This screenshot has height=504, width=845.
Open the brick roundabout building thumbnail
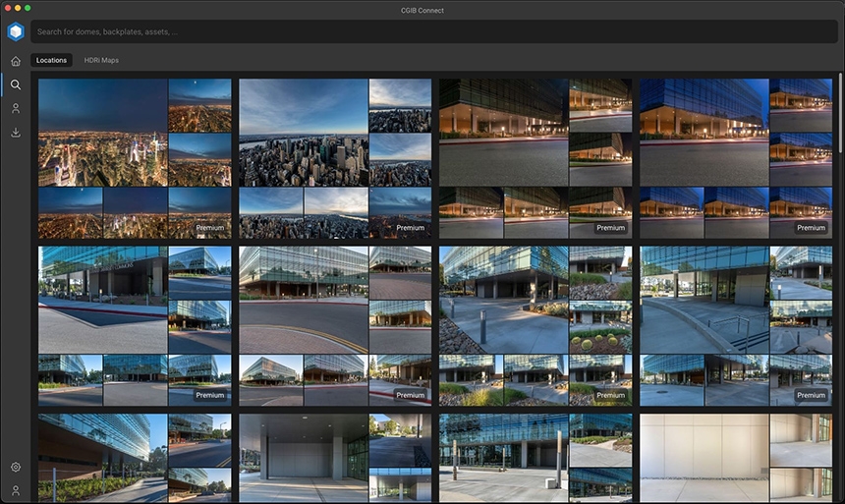tap(304, 300)
